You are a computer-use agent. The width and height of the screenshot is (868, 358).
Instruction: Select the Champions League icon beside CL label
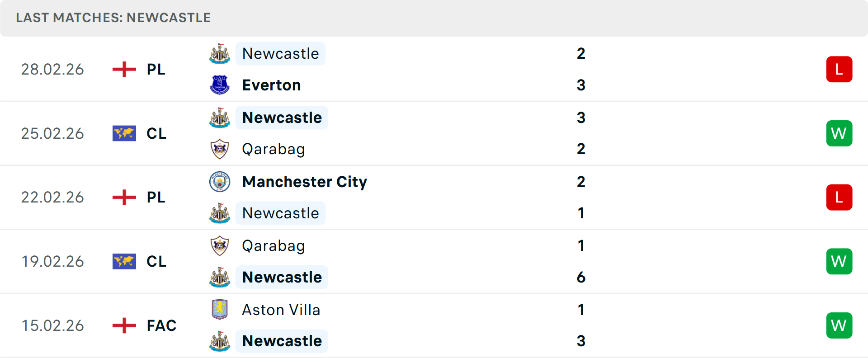(124, 133)
